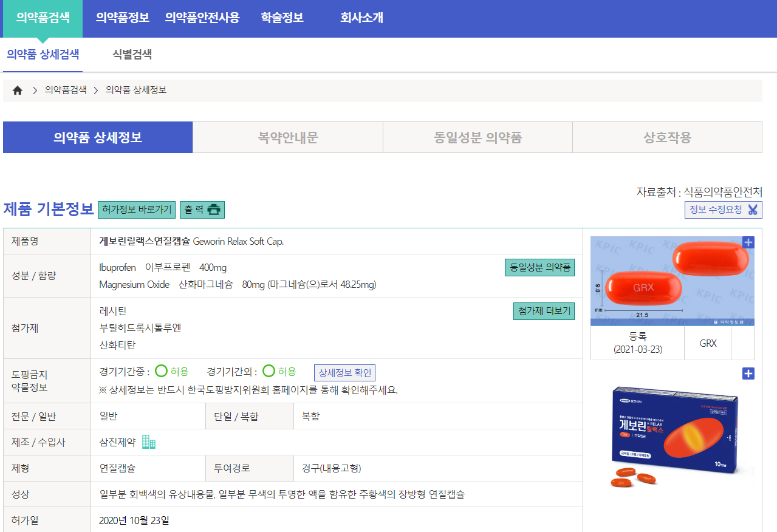
Task: Click the 삼진제약 manufacturer name
Action: [117, 442]
